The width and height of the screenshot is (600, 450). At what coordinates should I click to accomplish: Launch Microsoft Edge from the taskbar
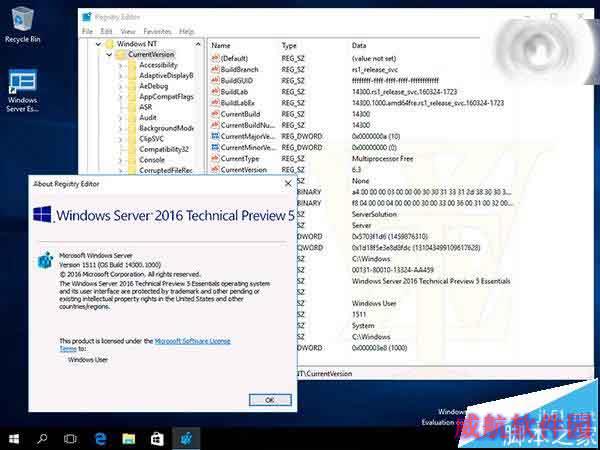click(100, 439)
